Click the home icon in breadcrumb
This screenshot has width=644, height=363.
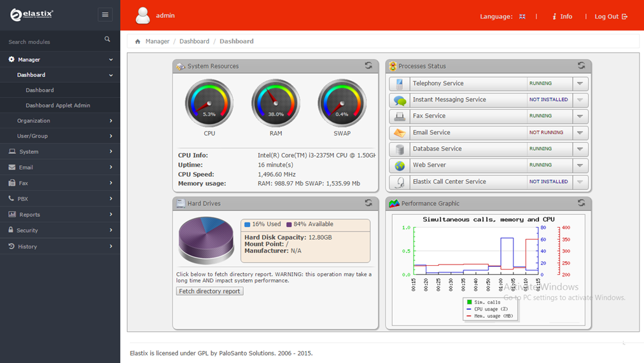point(137,41)
